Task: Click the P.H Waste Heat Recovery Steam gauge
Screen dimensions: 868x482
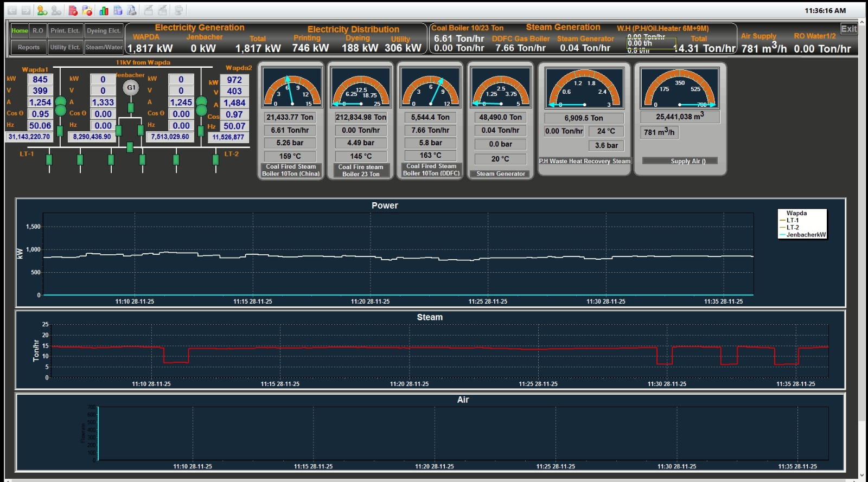Action: tap(584, 88)
